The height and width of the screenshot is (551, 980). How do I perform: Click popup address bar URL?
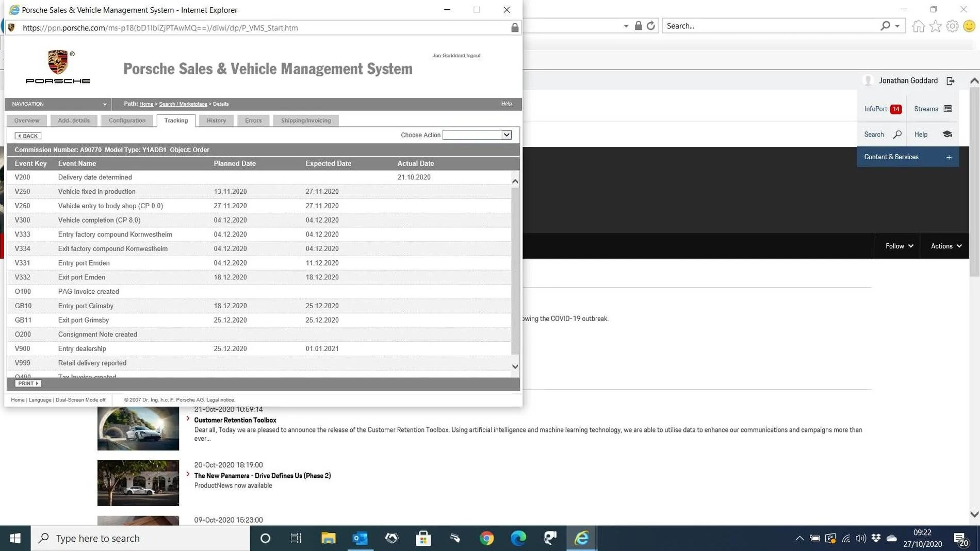pyautogui.click(x=160, y=28)
